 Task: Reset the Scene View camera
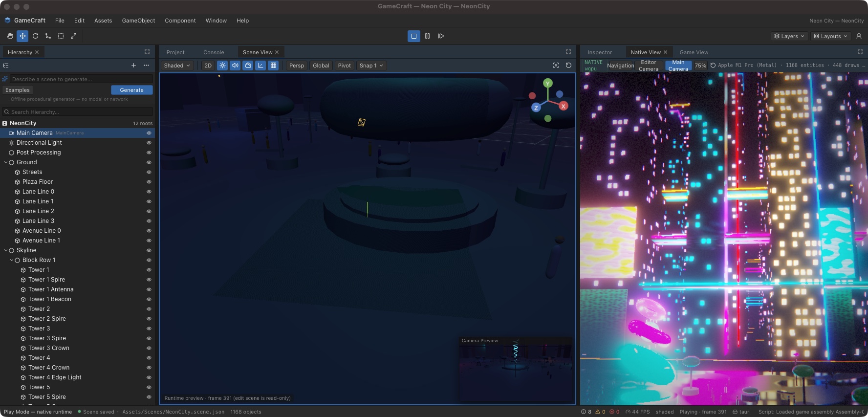pos(568,66)
